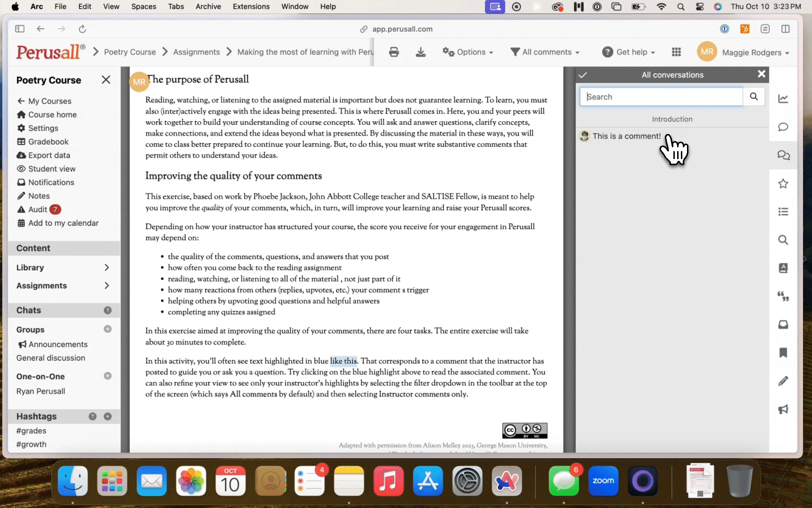Viewport: 812px width, 508px height.
Task: Open the pencil notes icon in right rail
Action: point(783,381)
